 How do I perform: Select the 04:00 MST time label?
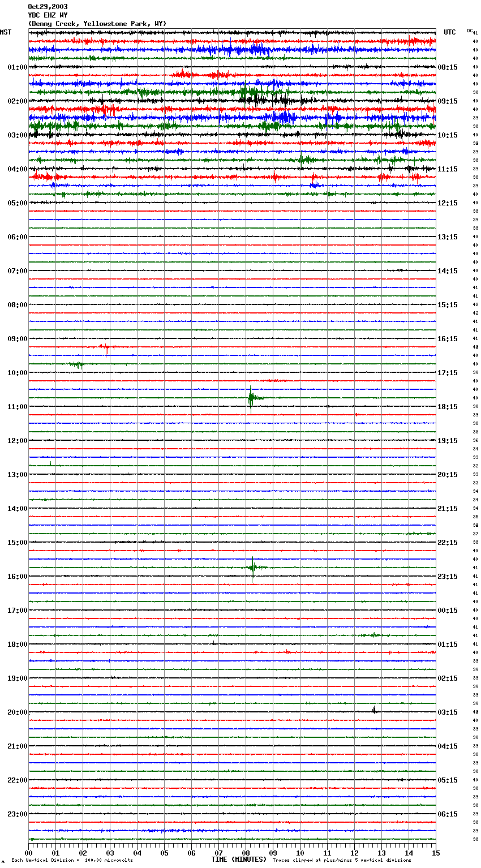click(17, 169)
